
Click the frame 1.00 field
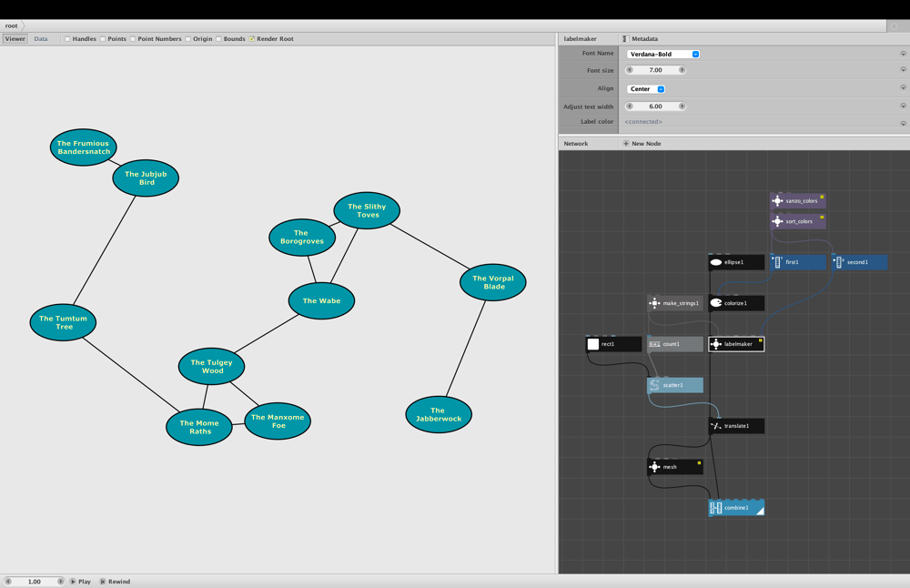(35, 581)
